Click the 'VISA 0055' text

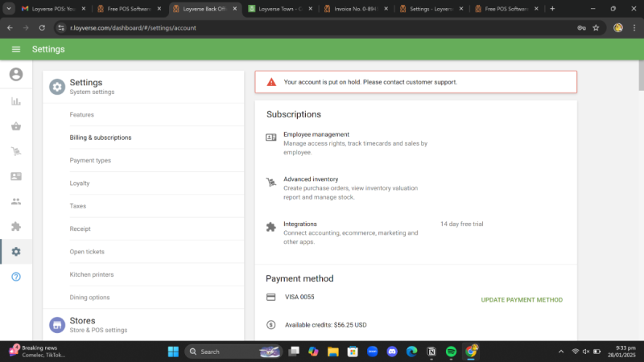coord(299,297)
